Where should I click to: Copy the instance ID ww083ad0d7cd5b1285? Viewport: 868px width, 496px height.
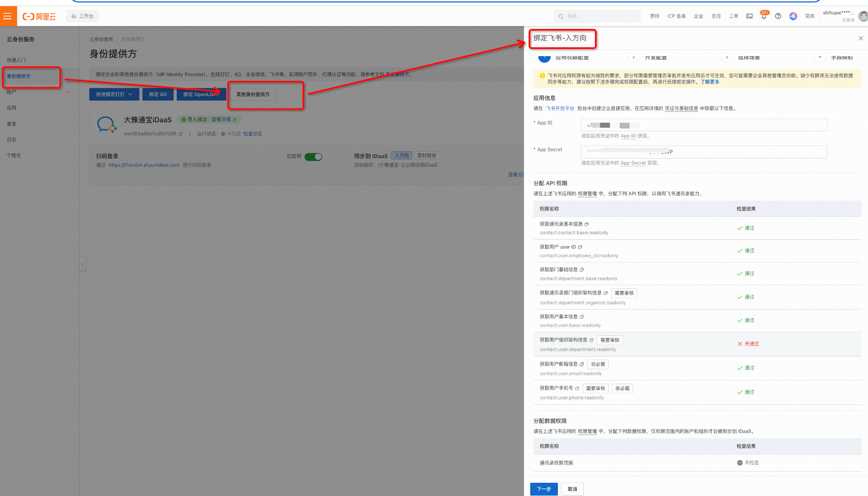tap(181, 134)
